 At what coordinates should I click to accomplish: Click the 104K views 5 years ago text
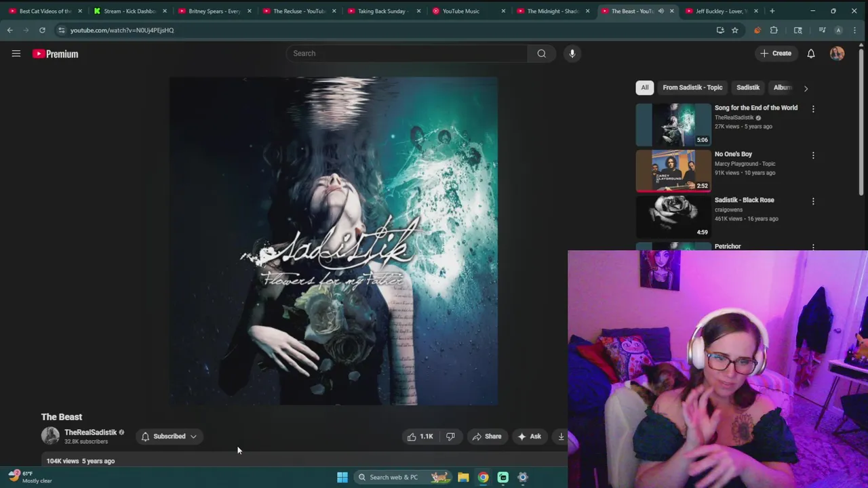point(81,461)
